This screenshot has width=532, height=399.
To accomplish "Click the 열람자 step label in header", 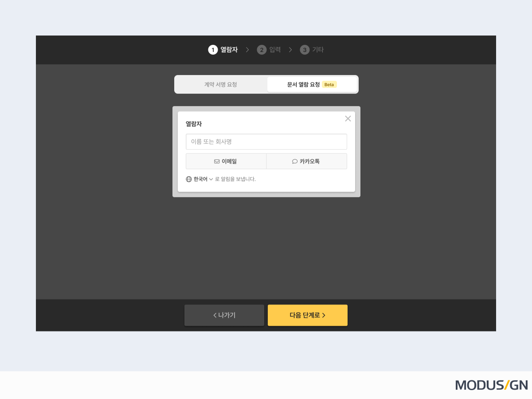I will coord(229,50).
